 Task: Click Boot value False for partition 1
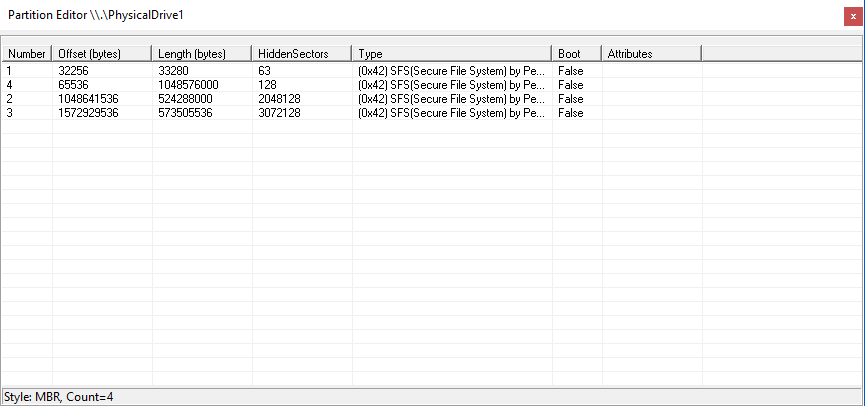pyautogui.click(x=570, y=71)
